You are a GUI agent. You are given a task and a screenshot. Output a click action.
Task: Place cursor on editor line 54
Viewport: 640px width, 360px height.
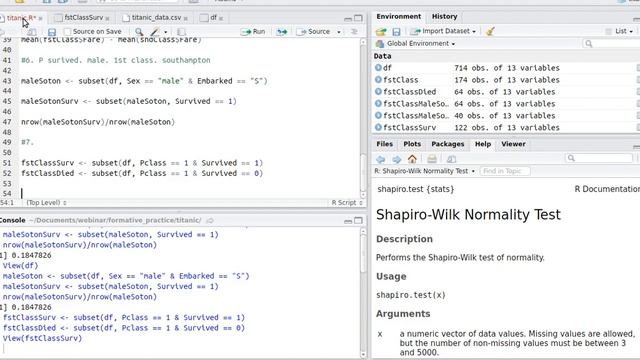[190, 193]
